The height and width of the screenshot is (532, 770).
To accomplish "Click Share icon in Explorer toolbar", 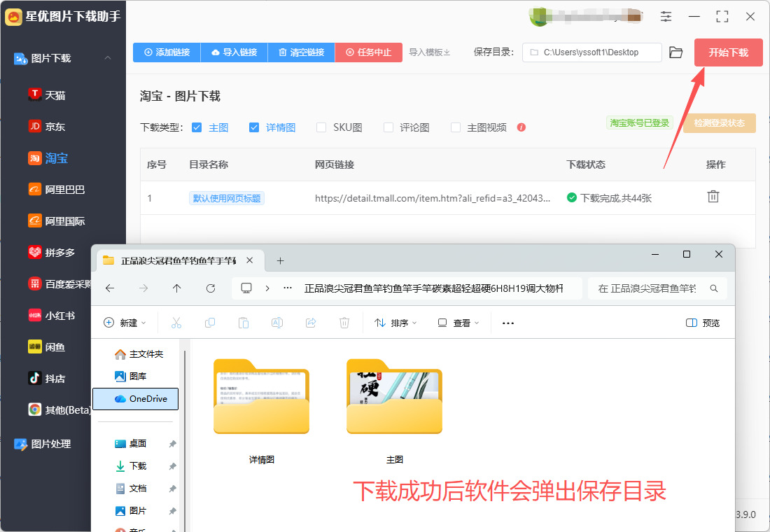I will pos(311,323).
